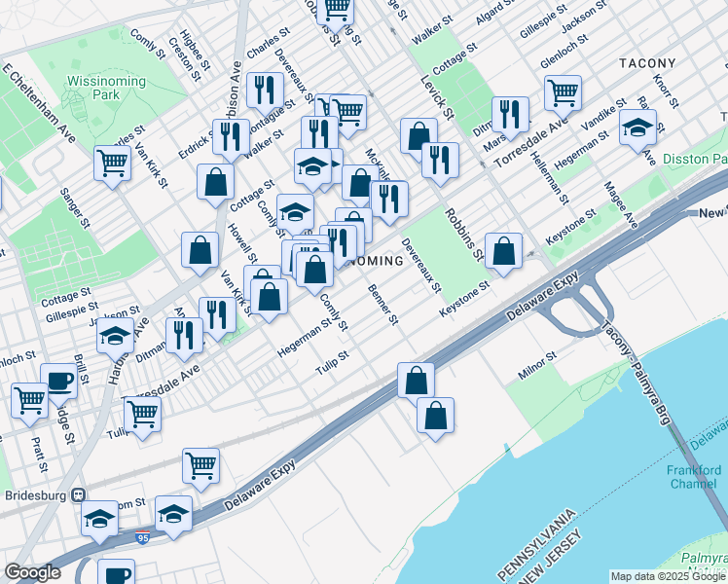Click the Delaware Expy label near the interchange
The width and height of the screenshot is (728, 584).
pos(543,296)
